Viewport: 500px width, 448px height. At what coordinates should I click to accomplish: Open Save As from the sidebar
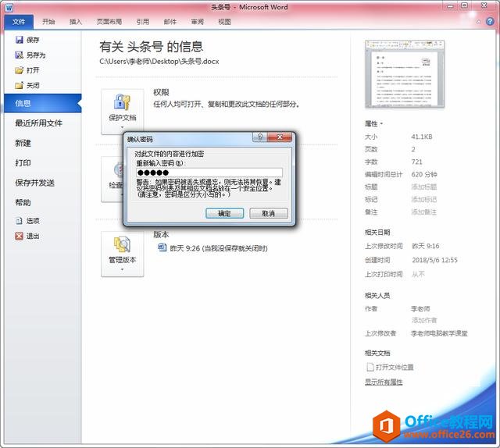click(x=30, y=55)
